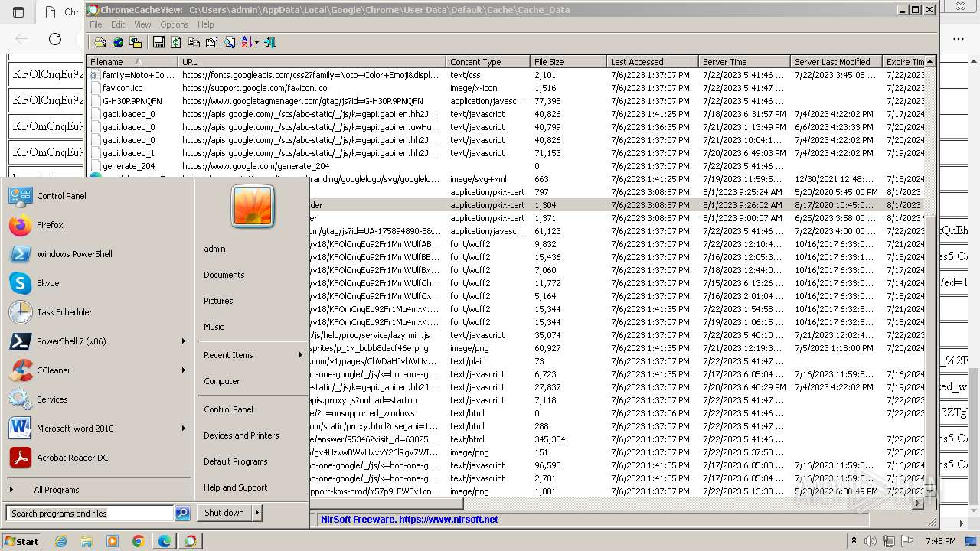Select the generate_204 filename row

(x=129, y=166)
